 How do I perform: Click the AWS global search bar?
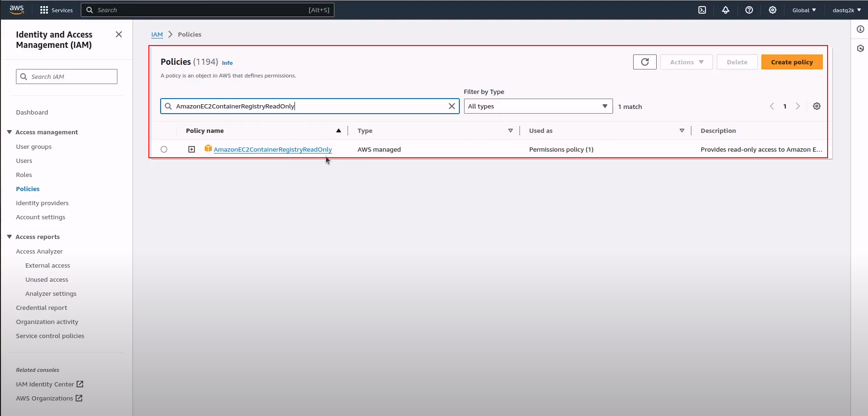coord(208,10)
